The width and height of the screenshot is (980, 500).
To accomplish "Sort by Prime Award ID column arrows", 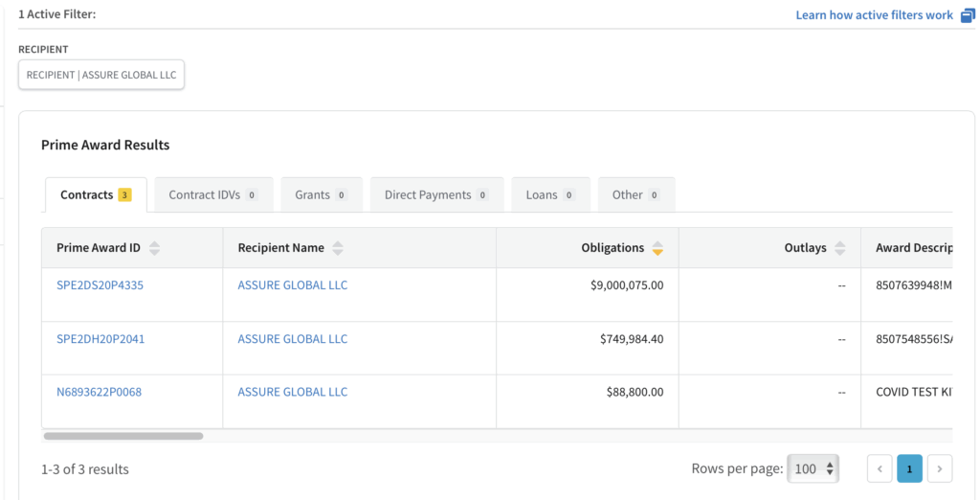I will [x=154, y=248].
